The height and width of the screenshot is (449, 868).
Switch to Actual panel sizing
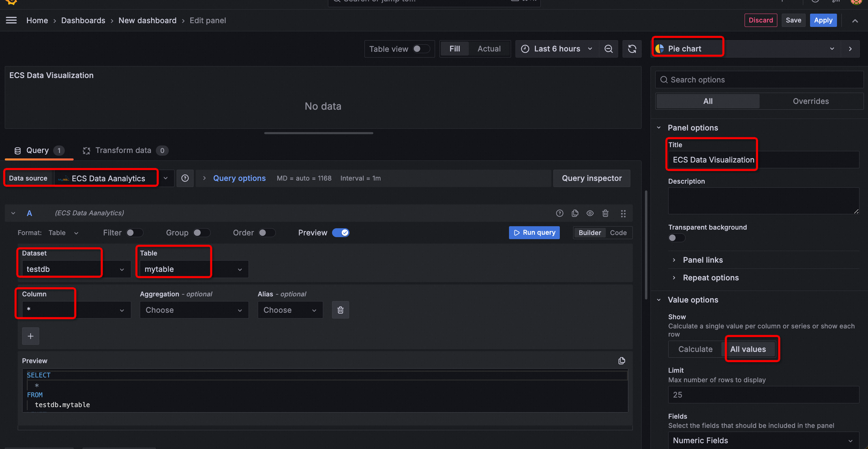[489, 49]
